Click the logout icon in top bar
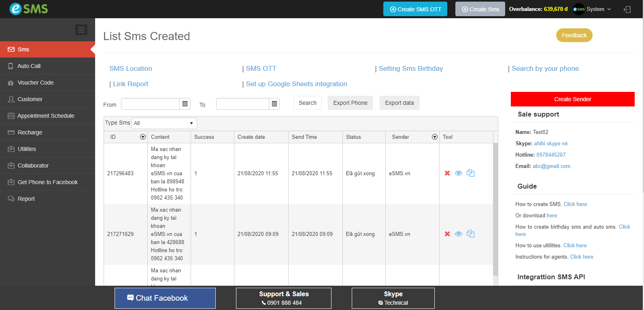 point(627,9)
